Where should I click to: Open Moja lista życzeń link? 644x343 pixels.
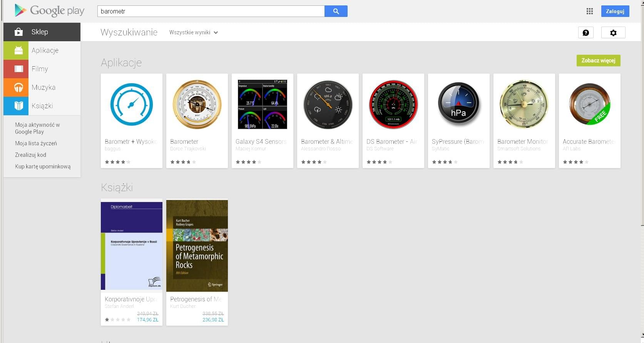coord(36,143)
